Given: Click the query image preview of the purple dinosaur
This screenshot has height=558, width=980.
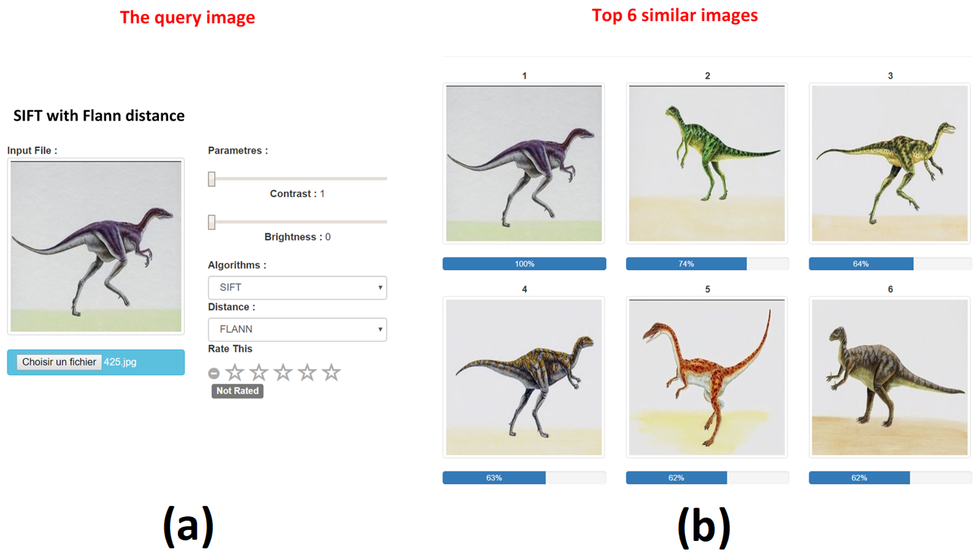Looking at the screenshot, I should tap(96, 246).
